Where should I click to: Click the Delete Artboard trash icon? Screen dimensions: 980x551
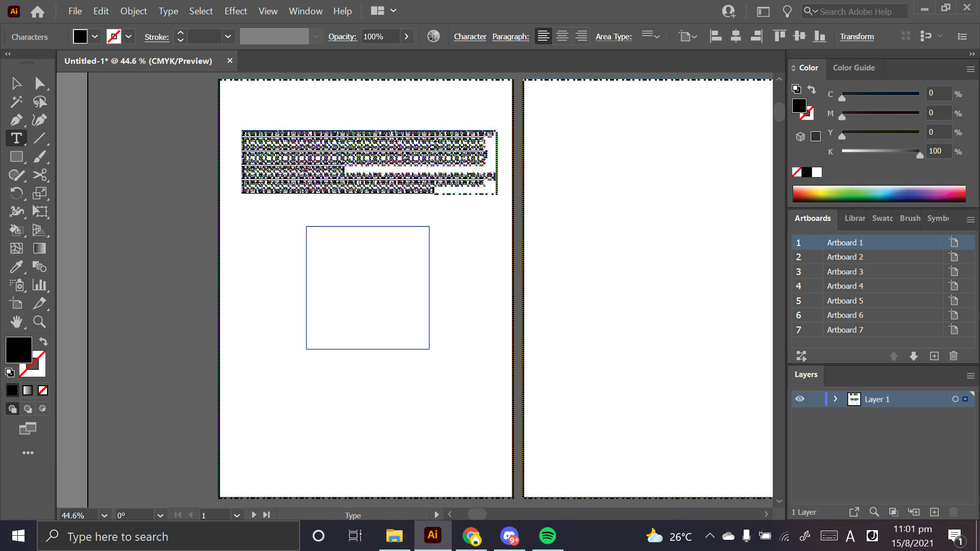pos(953,356)
